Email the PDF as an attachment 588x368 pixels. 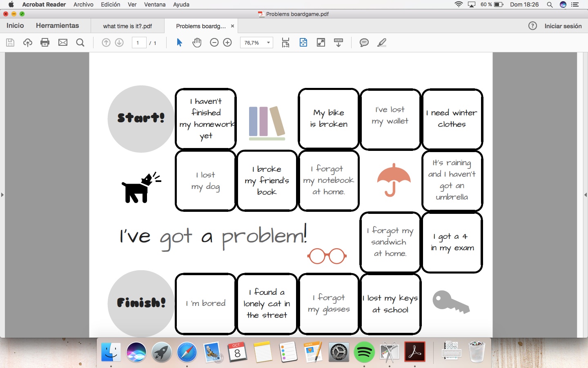tap(62, 43)
